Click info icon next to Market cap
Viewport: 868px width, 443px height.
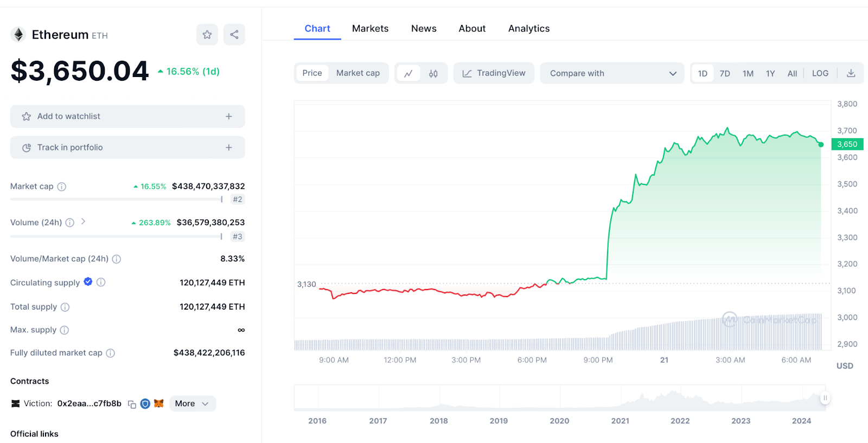click(x=62, y=187)
